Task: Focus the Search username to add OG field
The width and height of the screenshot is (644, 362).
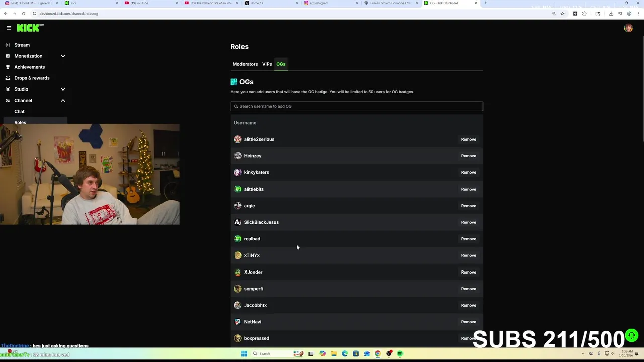Action: (357, 106)
